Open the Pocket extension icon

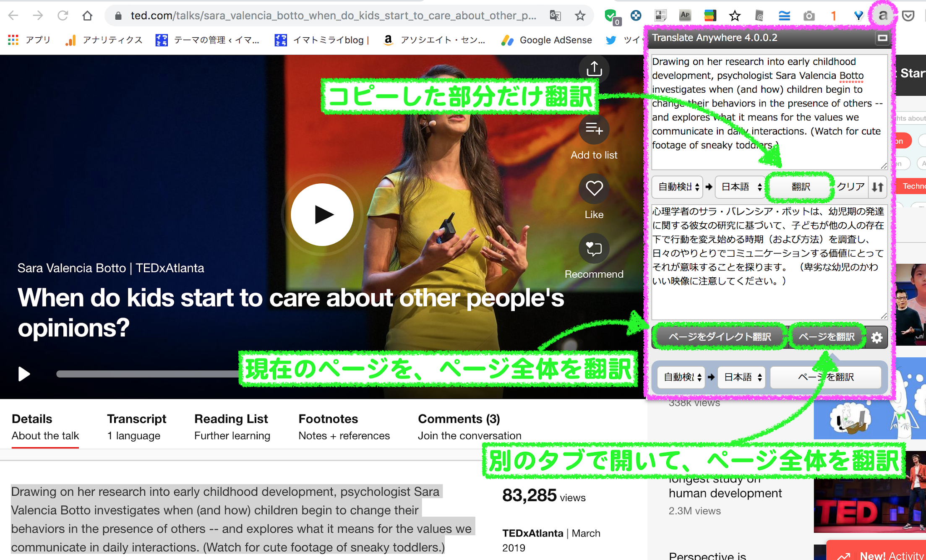[908, 16]
